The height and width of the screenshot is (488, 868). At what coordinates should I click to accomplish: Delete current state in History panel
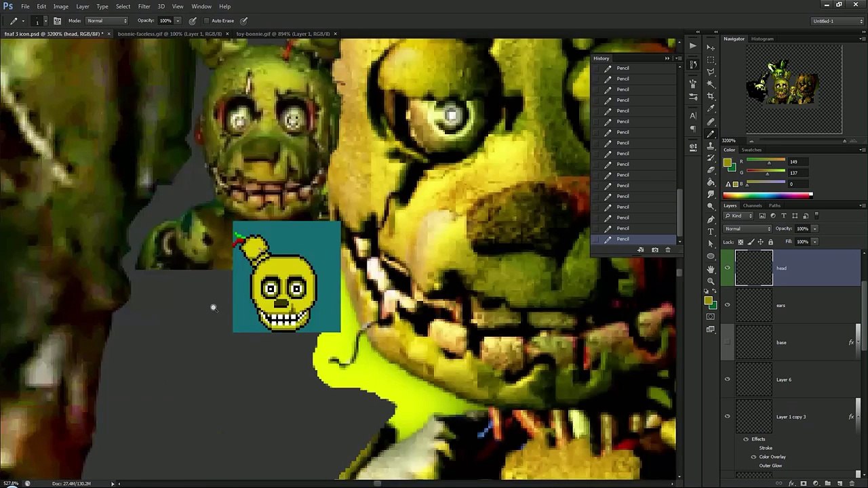[668, 250]
